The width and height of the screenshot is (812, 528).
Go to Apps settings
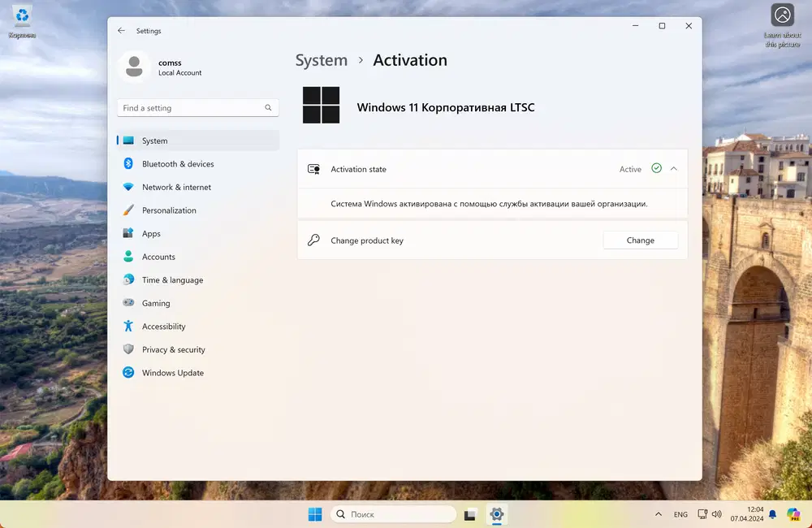point(198,234)
